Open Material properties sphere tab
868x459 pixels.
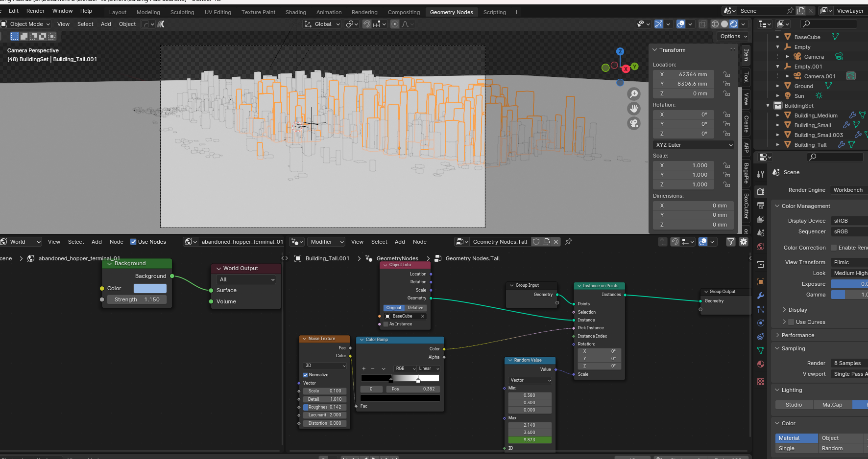[x=761, y=364]
